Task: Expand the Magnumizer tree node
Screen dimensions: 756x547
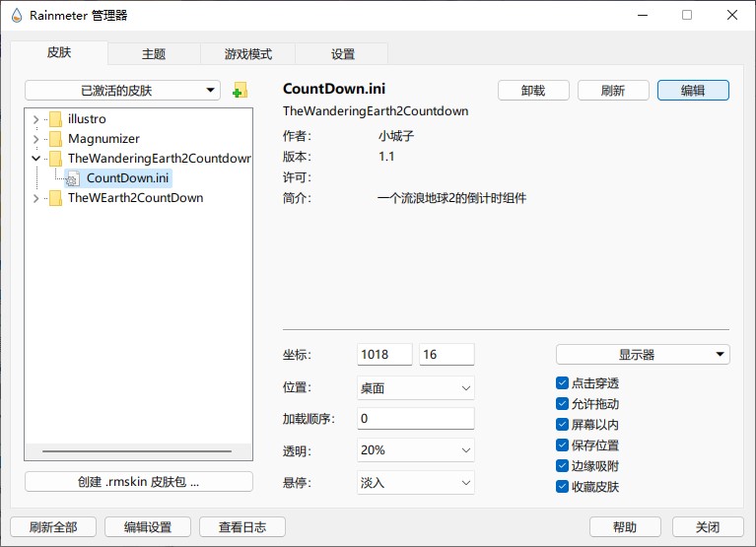Action: point(35,139)
